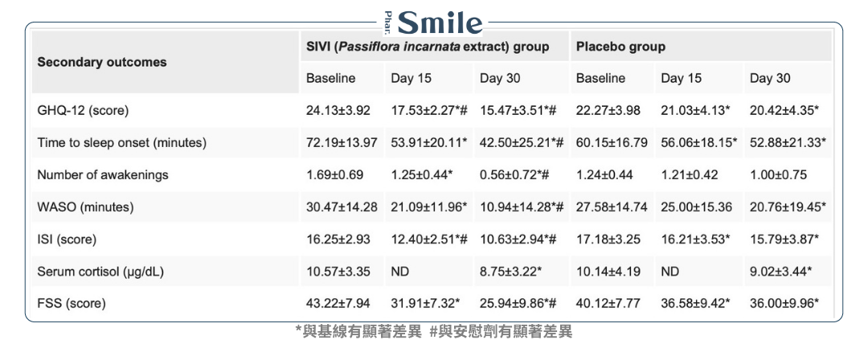
Task: Click the FSS (score) row label
Action: pyautogui.click(x=72, y=303)
